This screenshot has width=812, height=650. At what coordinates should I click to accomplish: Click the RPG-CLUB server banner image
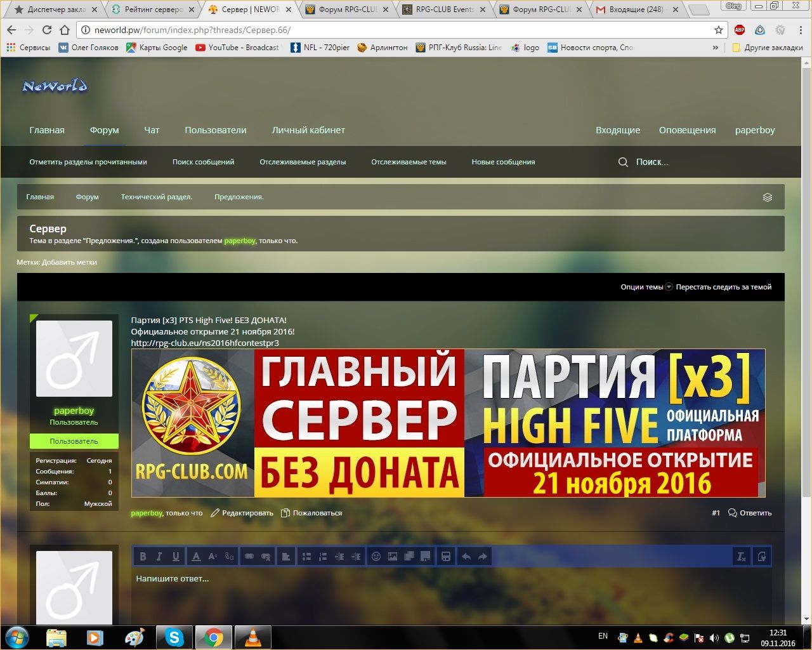pyautogui.click(x=448, y=423)
